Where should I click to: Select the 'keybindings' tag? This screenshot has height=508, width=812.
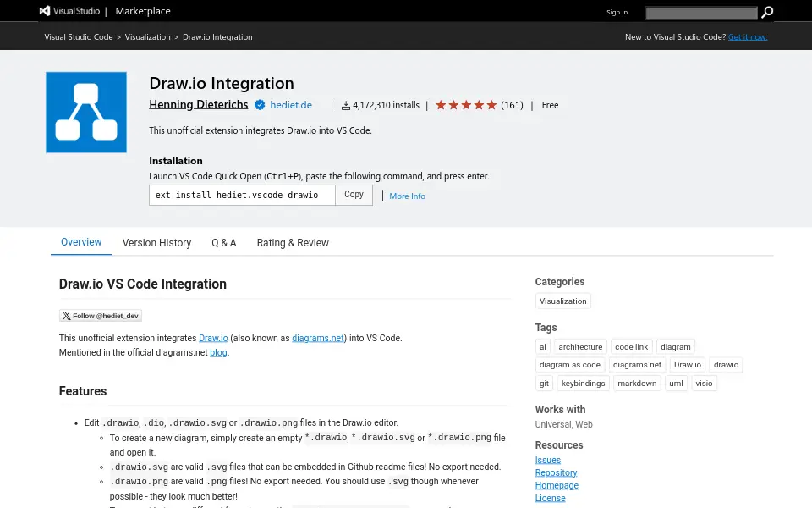pos(583,384)
